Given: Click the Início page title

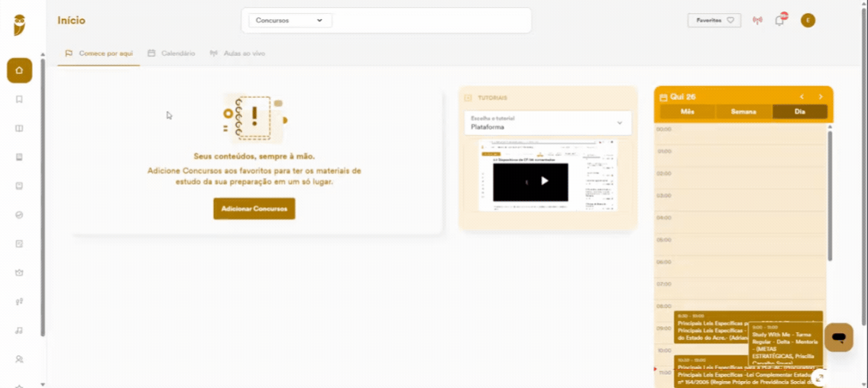Looking at the screenshot, I should [71, 21].
